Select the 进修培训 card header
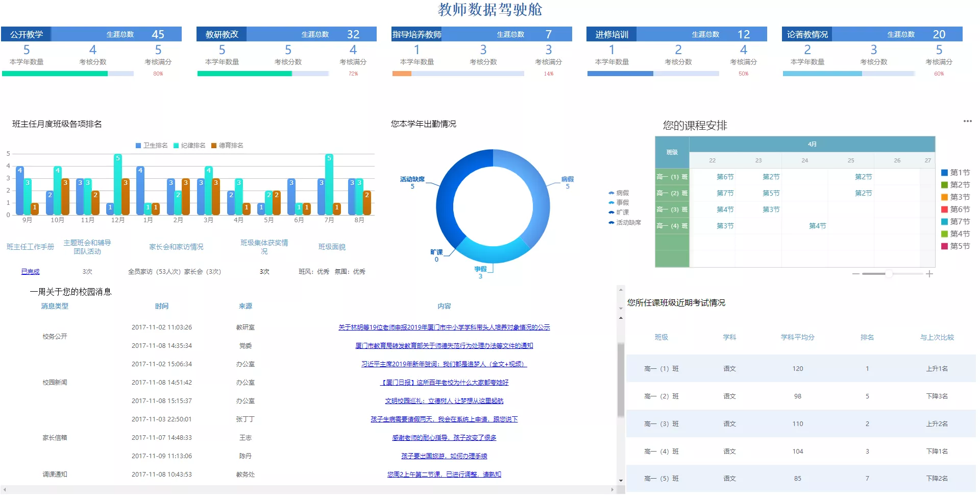The width and height of the screenshot is (980, 495). tap(677, 34)
